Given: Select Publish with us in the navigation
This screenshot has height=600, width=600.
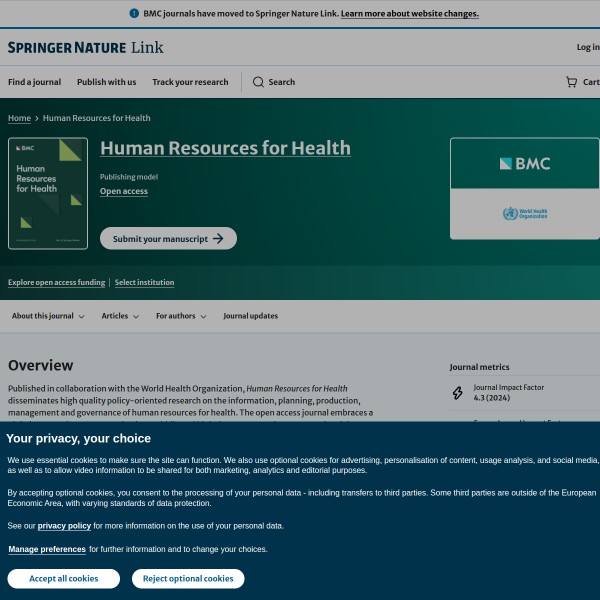Looking at the screenshot, I should (106, 82).
